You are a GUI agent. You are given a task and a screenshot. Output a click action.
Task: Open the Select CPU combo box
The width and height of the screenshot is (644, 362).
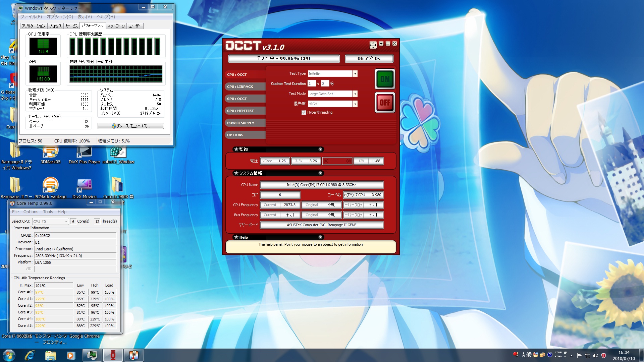click(50, 222)
